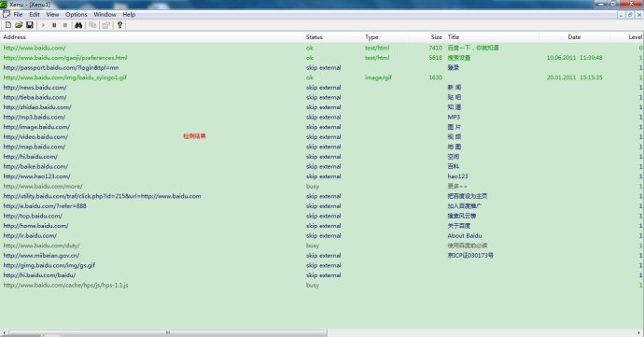Select the hps-1.1.js cache row
644x337 pixels.
(322, 285)
